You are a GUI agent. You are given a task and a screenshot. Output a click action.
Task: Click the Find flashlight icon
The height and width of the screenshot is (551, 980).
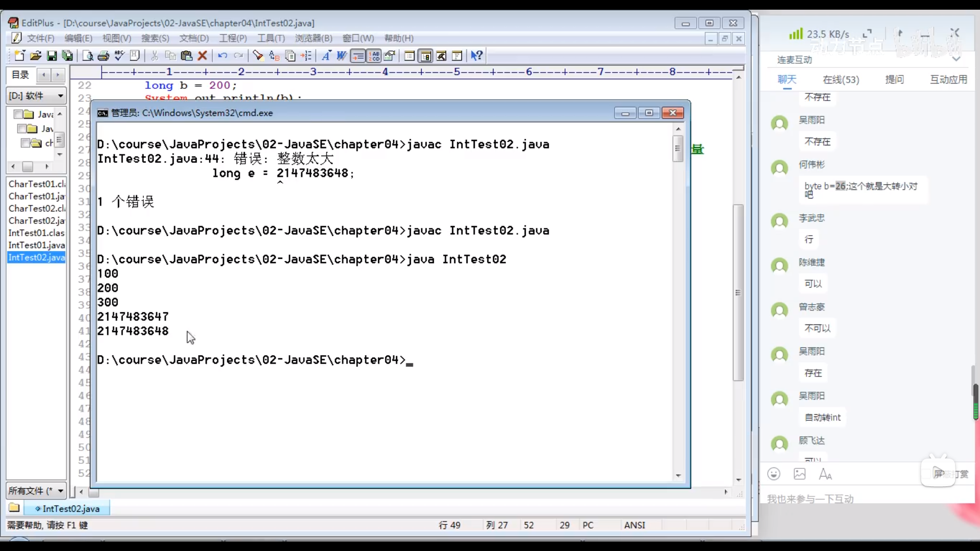tap(258, 56)
